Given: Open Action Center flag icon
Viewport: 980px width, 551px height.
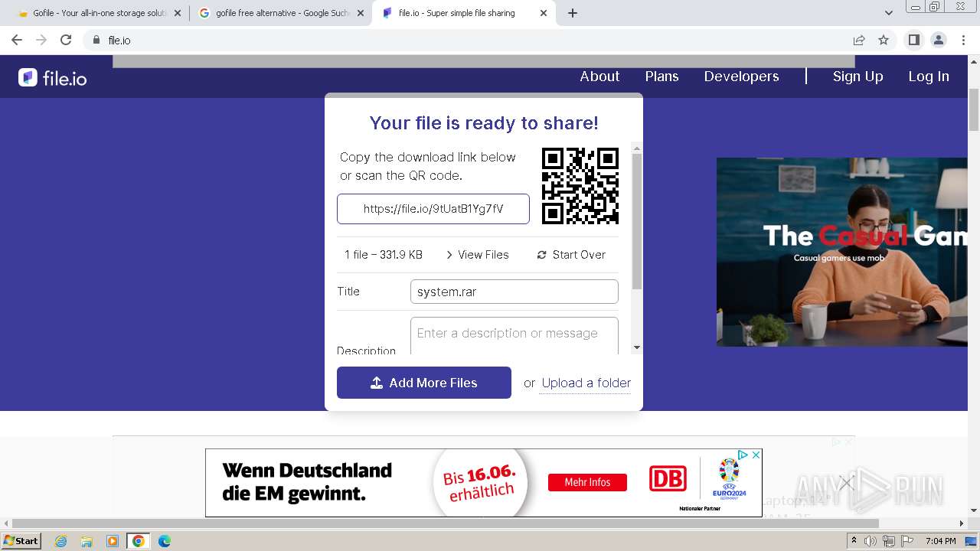Looking at the screenshot, I should pos(908,541).
